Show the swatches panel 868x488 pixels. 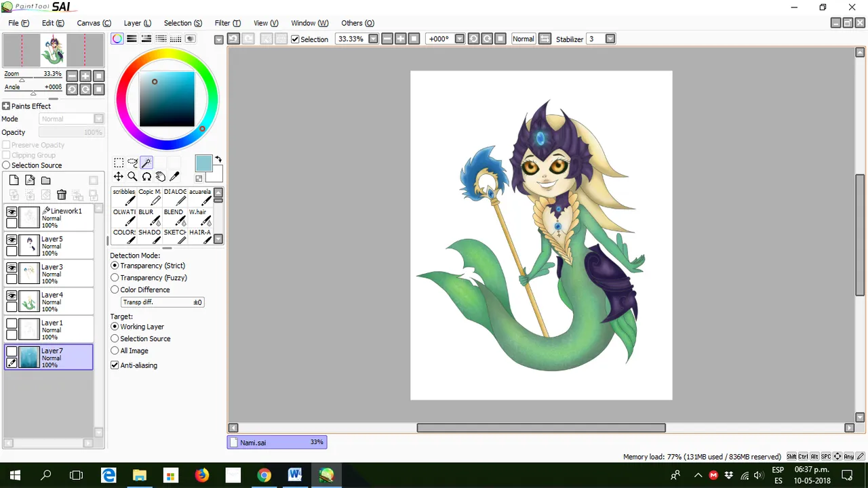[176, 39]
